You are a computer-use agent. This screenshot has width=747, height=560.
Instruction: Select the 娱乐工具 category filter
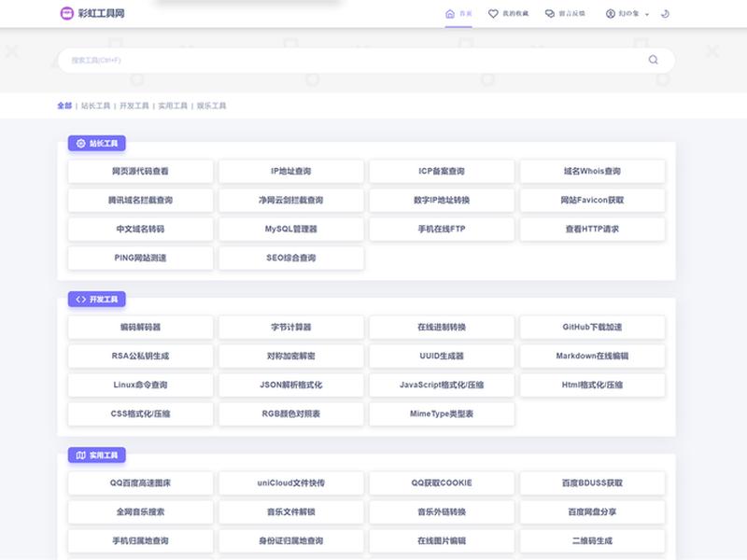coord(212,105)
